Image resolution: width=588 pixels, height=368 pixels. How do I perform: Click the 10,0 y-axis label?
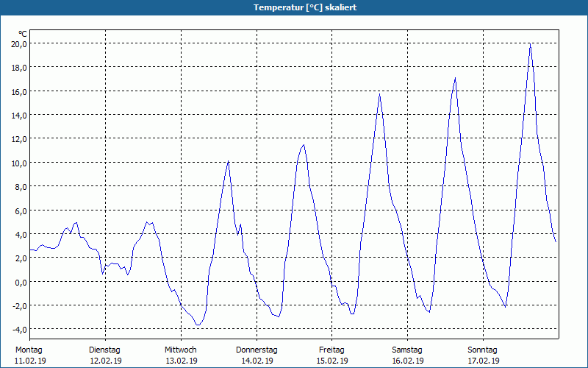pos(19,163)
